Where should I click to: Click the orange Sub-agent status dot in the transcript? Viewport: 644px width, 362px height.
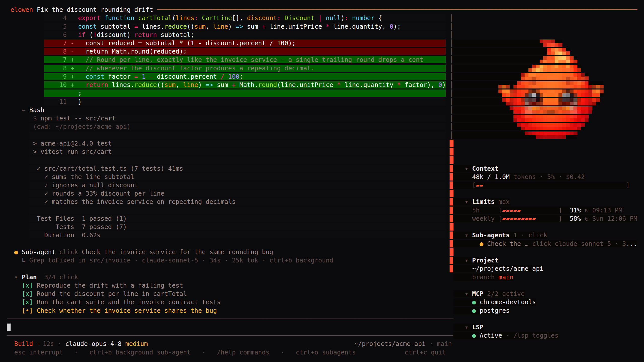pos(16,252)
